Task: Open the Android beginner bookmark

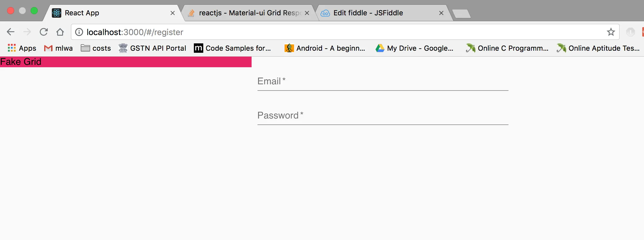Action: pyautogui.click(x=325, y=48)
